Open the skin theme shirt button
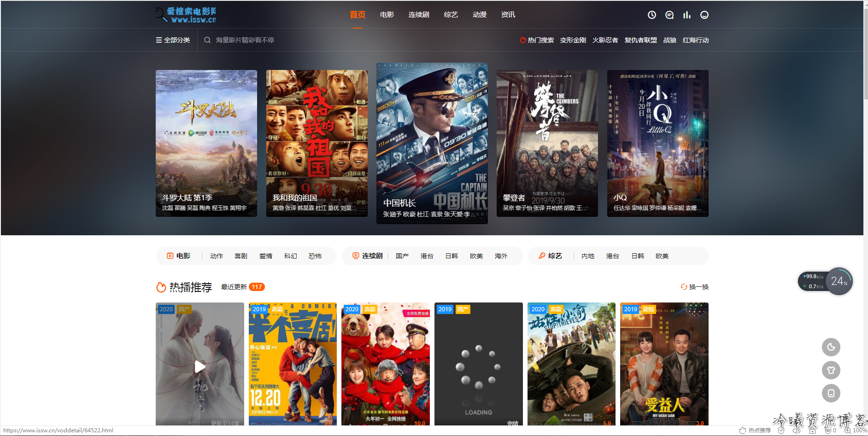This screenshot has width=868, height=436. (x=831, y=370)
